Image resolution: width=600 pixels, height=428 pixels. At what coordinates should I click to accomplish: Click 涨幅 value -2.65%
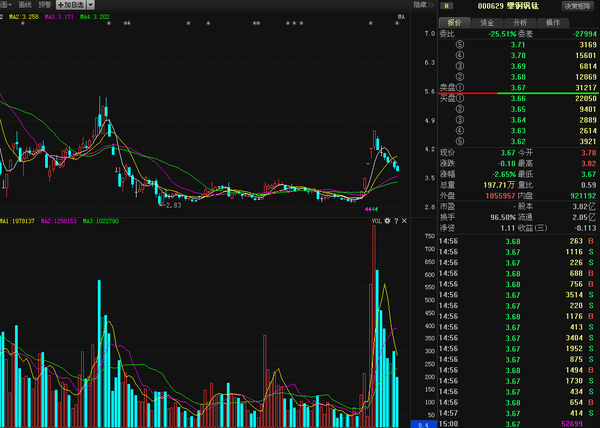[x=504, y=174]
